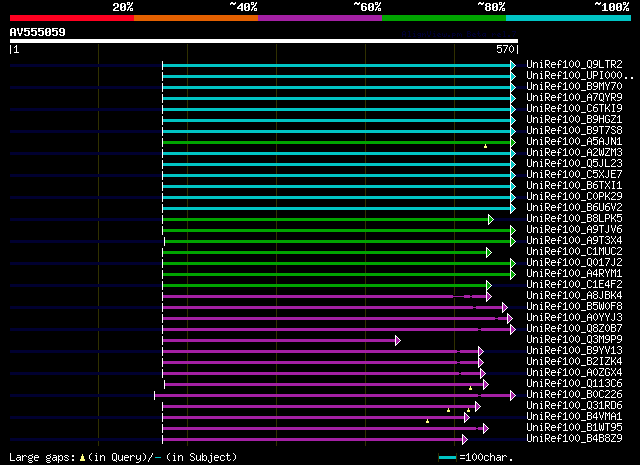The height and width of the screenshot is (465, 640).
Task: Click the yellow gap marker under the Q113C6 bar
Action: click(470, 388)
